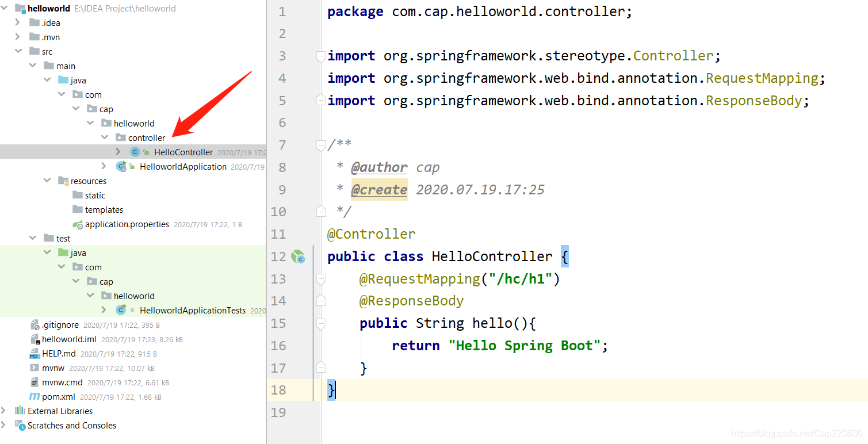Click the HelloController class name in editor
This screenshot has width=868, height=444.
pyautogui.click(x=492, y=257)
